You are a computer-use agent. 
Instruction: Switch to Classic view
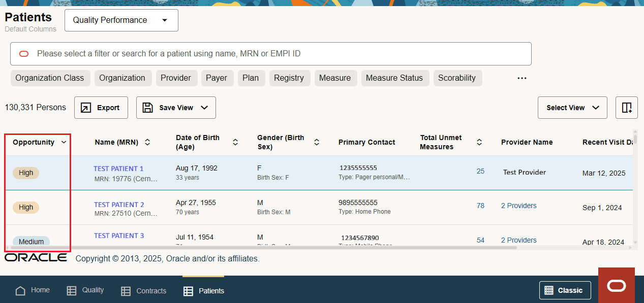click(x=565, y=290)
